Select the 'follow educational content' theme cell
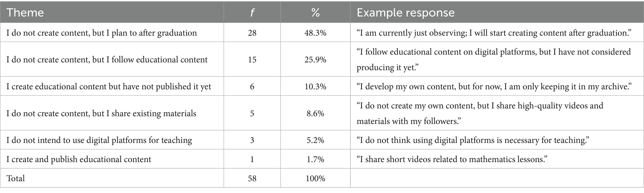Image resolution: width=644 pixels, height=193 pixels. pyautogui.click(x=107, y=60)
